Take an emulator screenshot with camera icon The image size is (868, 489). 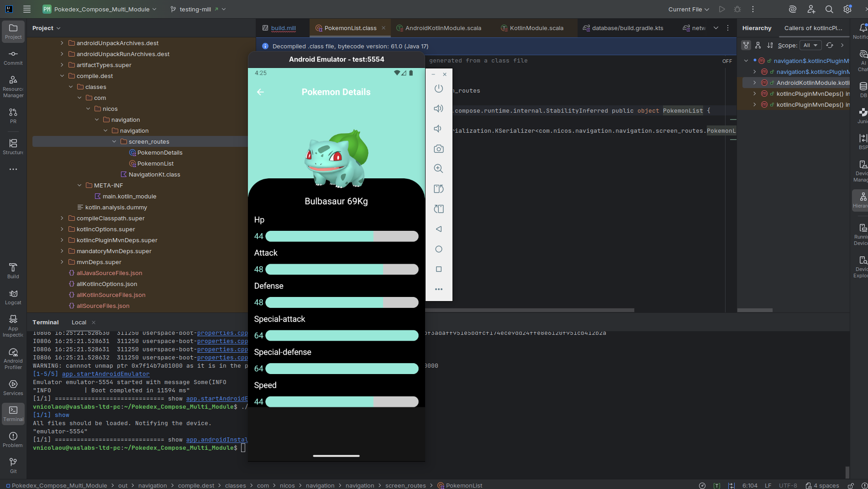pos(439,149)
